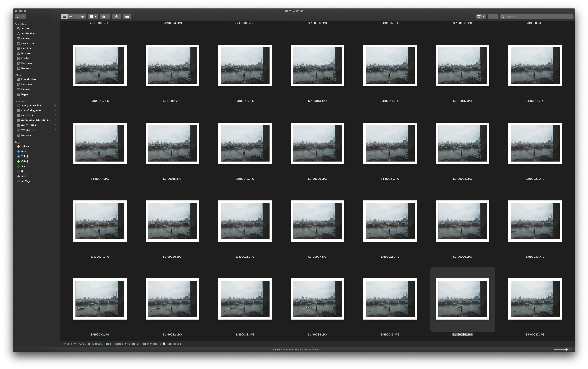588x369 pixels.
Task: Open iCloud Drive in the sidebar
Action: point(28,79)
